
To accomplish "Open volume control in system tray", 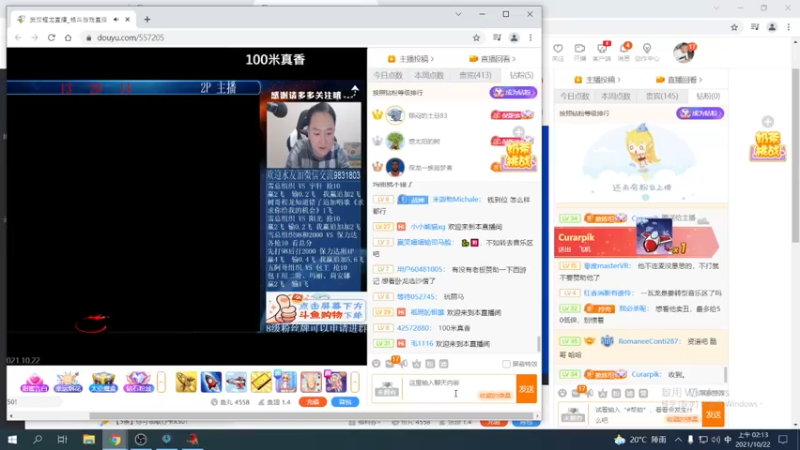I will (715, 439).
